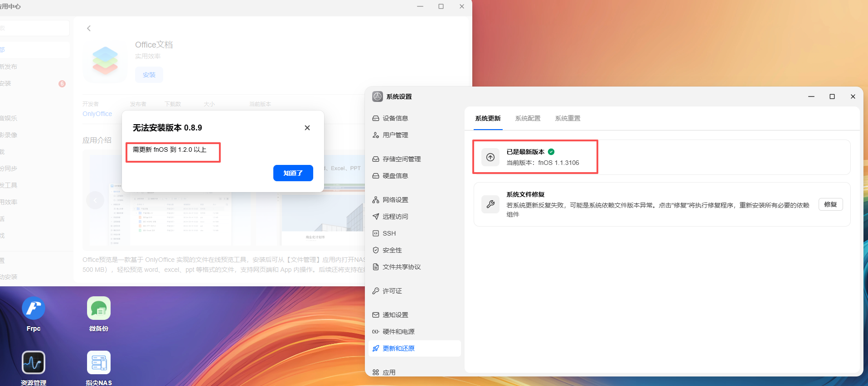Minimize the 应用中心 window
Viewport: 868px width, 386px height.
click(420, 6)
